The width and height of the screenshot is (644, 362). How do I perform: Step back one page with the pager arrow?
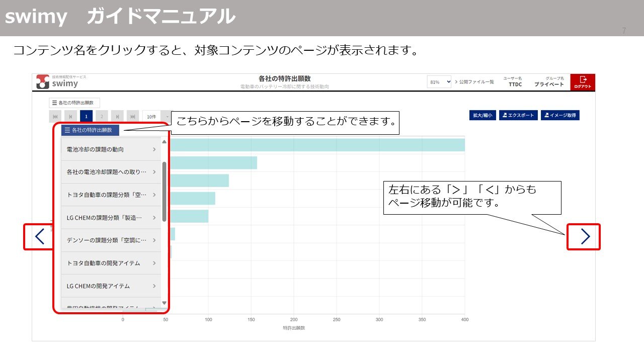pos(70,117)
